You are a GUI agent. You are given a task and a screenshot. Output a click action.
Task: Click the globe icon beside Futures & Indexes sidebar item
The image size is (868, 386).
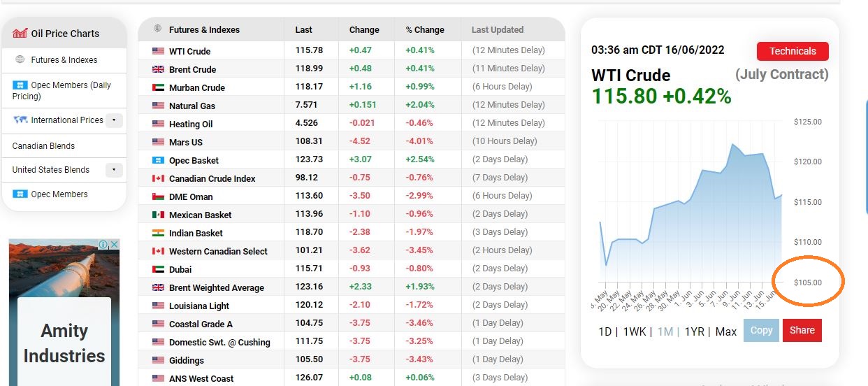(x=20, y=59)
